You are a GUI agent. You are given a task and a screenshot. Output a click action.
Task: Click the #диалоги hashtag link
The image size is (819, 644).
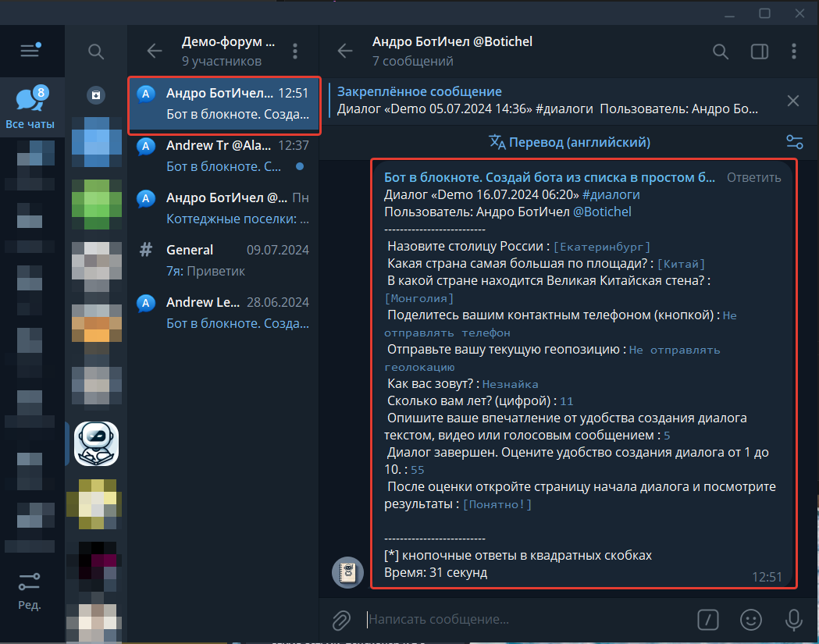point(611,195)
